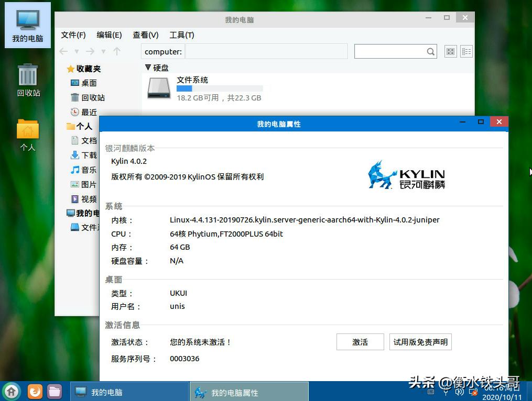Image resolution: width=532 pixels, height=401 pixels.
Task: Go back in file manager
Action: (64, 51)
